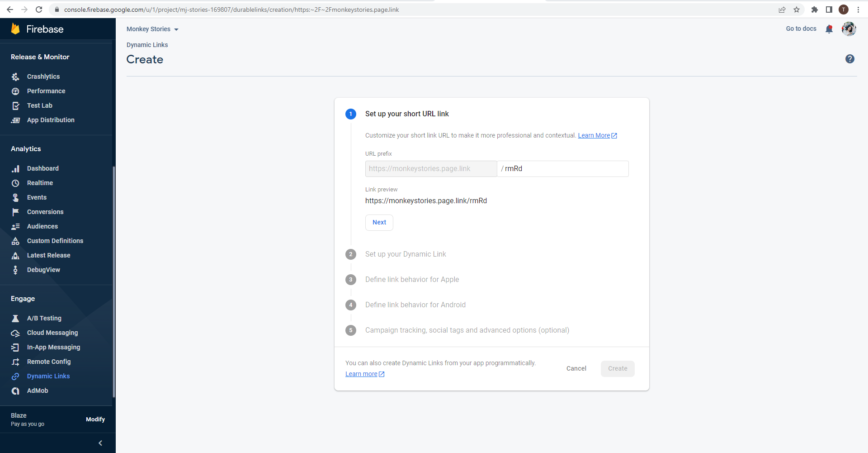Open browser extensions puzzle icon

click(815, 10)
